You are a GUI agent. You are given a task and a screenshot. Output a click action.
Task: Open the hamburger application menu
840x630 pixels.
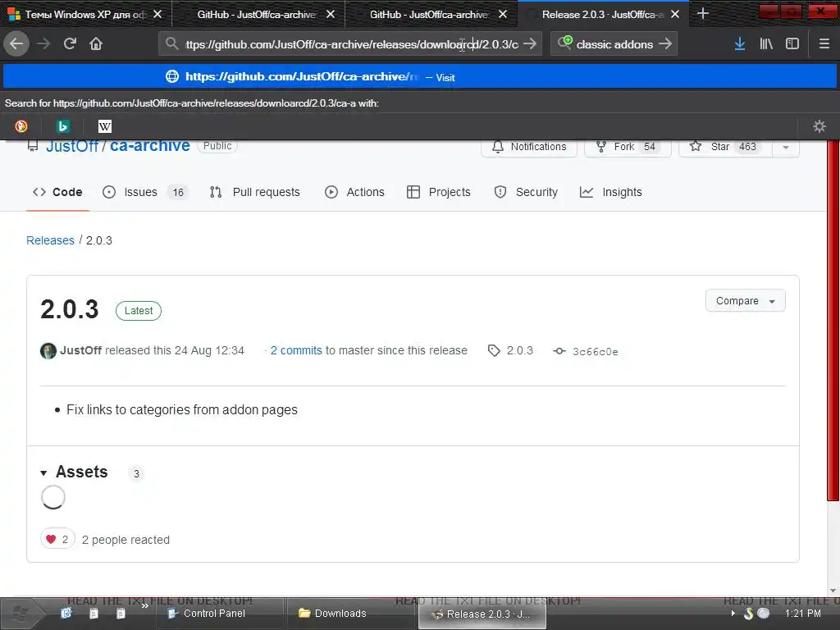pos(824,44)
